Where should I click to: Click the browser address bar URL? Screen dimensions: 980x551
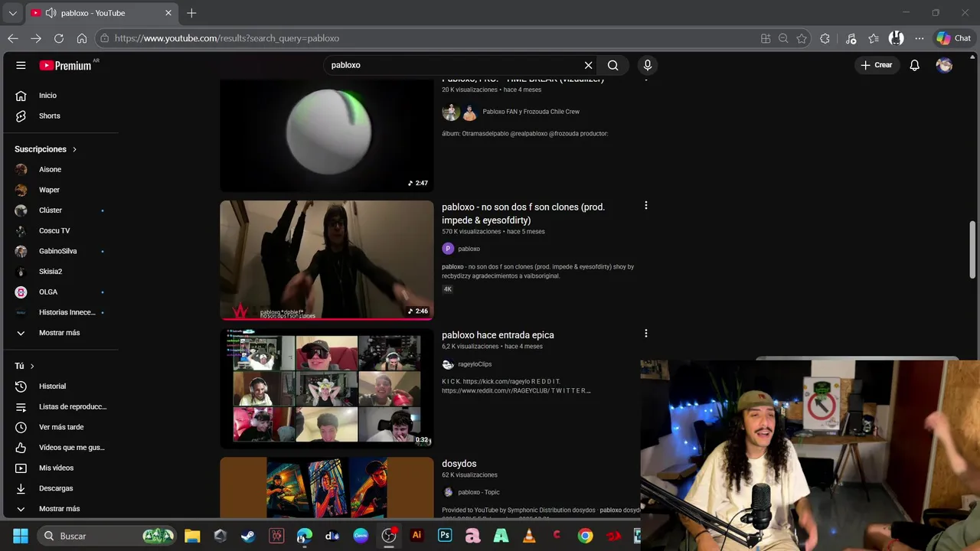tap(227, 38)
